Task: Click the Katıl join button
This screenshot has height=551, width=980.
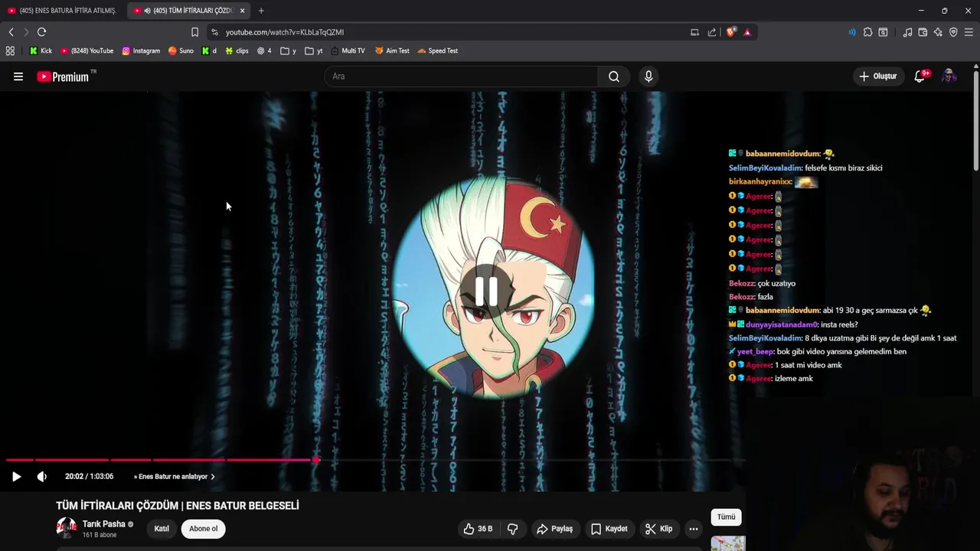Action: coord(162,529)
